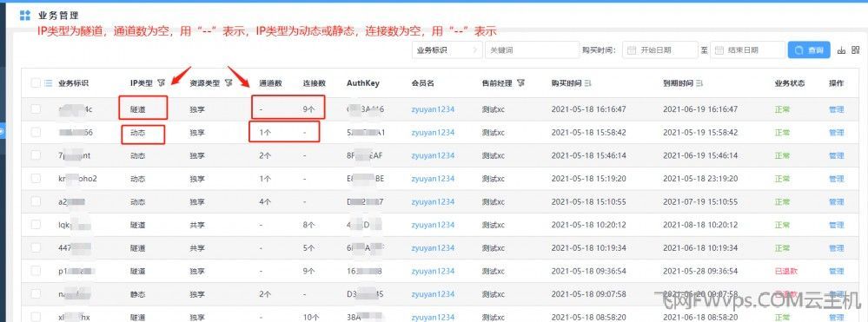This screenshot has height=322, width=868.
Task: Open the 业务标识 search-type dropdown
Action: tap(447, 49)
